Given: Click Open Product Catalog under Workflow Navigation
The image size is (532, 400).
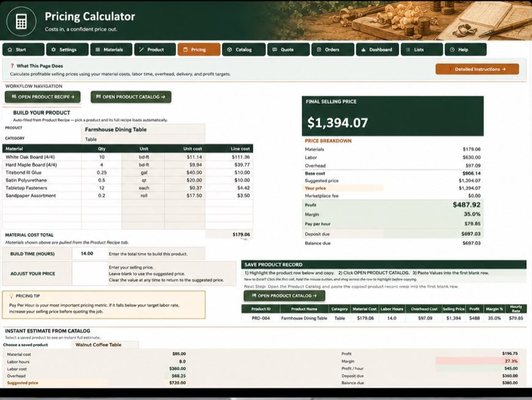Looking at the screenshot, I should pos(131,97).
